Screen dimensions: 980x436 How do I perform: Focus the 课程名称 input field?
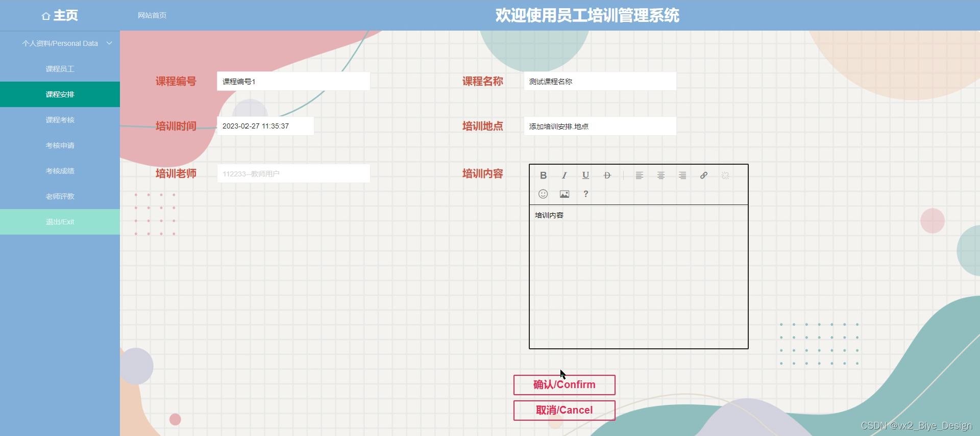(x=600, y=81)
